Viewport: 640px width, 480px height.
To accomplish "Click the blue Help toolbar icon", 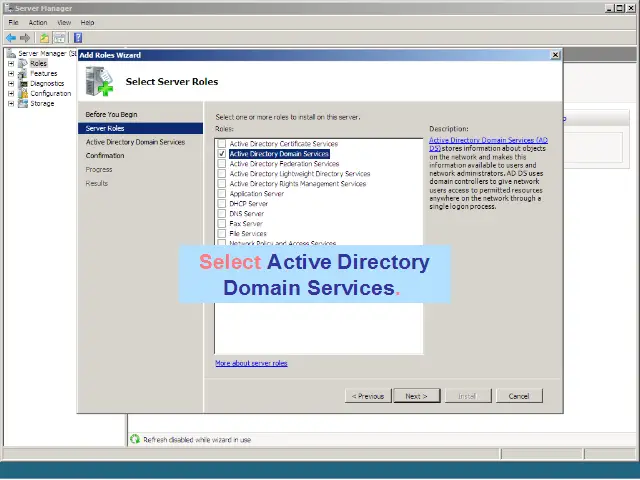I will (x=78, y=38).
